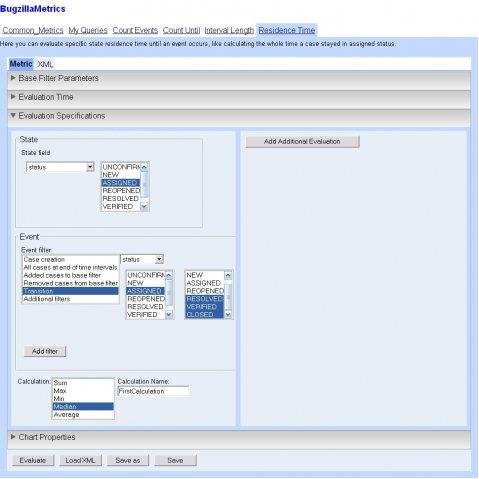The image size is (479, 479).
Task: Select Case creation event filter
Action: point(70,259)
